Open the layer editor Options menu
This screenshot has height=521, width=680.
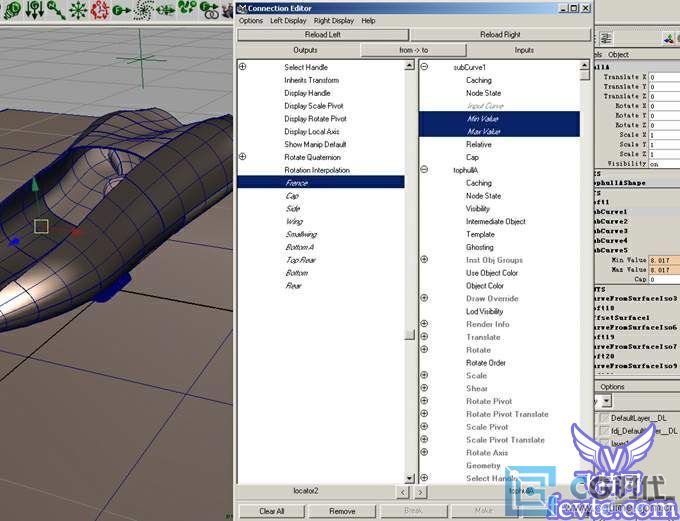tap(612, 387)
